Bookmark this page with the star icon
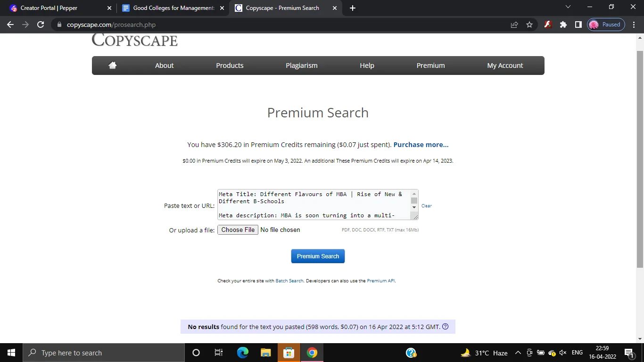The image size is (644, 362). pyautogui.click(x=529, y=25)
